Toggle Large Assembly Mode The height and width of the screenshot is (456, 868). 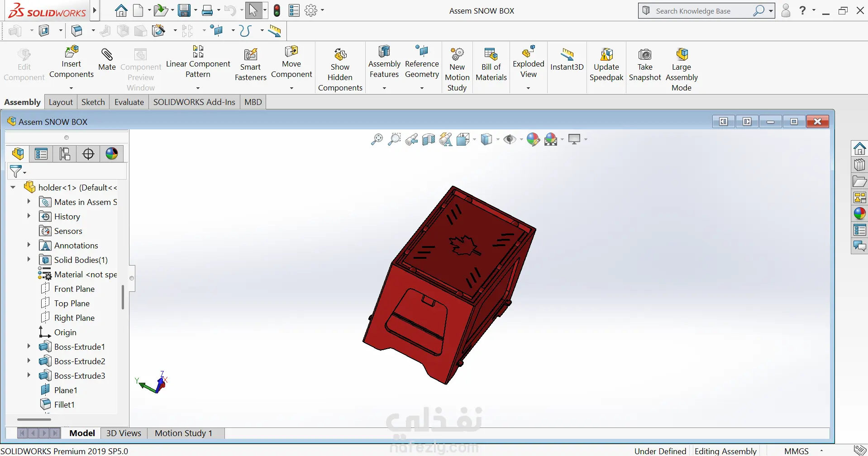[682, 70]
